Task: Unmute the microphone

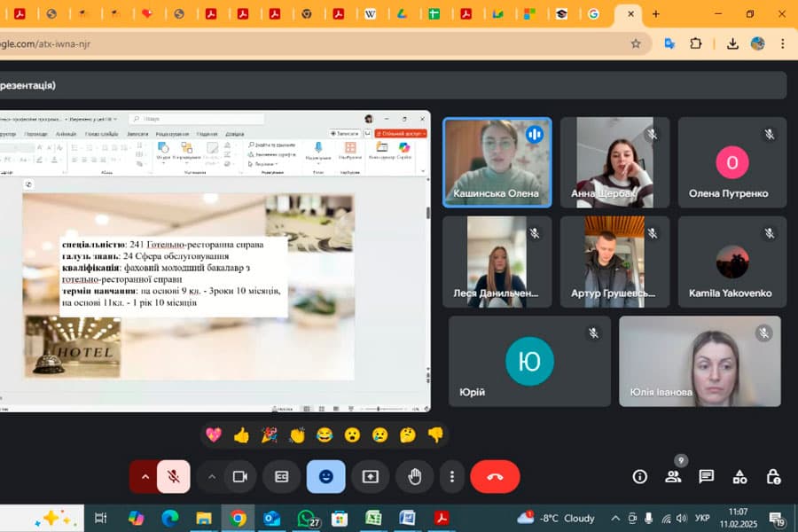Action: pos(174,476)
